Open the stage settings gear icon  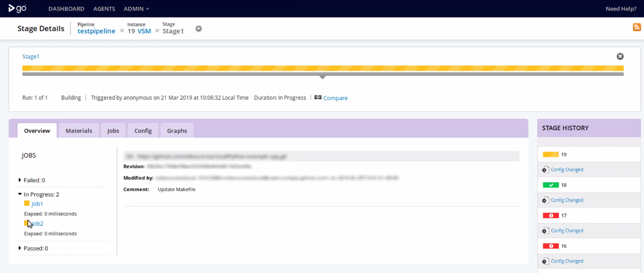click(199, 29)
